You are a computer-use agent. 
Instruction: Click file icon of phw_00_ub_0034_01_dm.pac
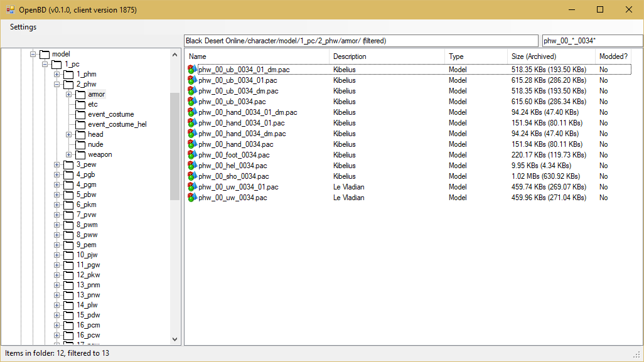192,70
